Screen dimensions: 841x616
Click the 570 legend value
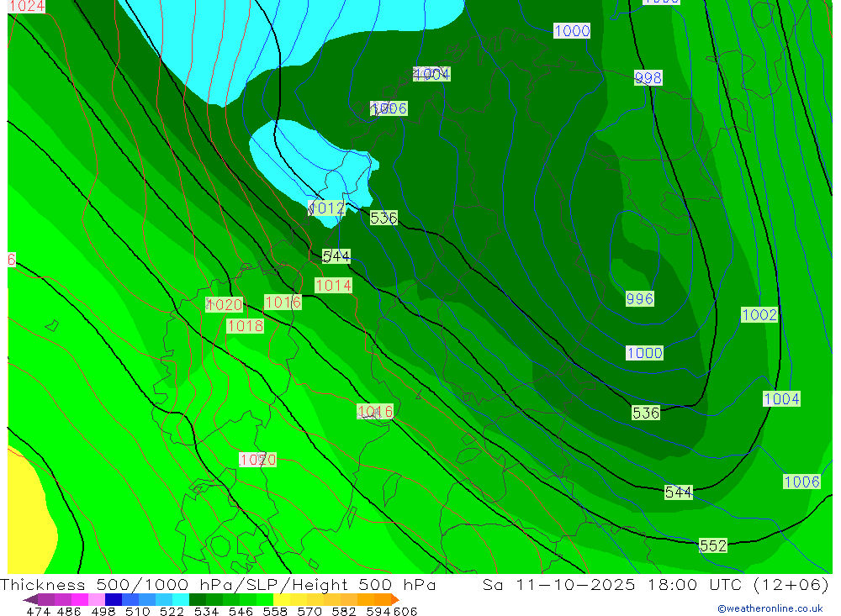click(309, 612)
